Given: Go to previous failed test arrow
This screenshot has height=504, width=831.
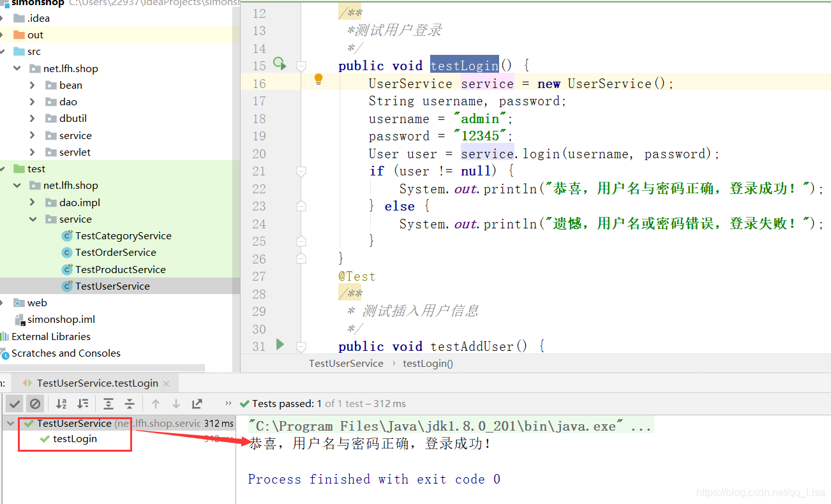Looking at the screenshot, I should coord(155,403).
